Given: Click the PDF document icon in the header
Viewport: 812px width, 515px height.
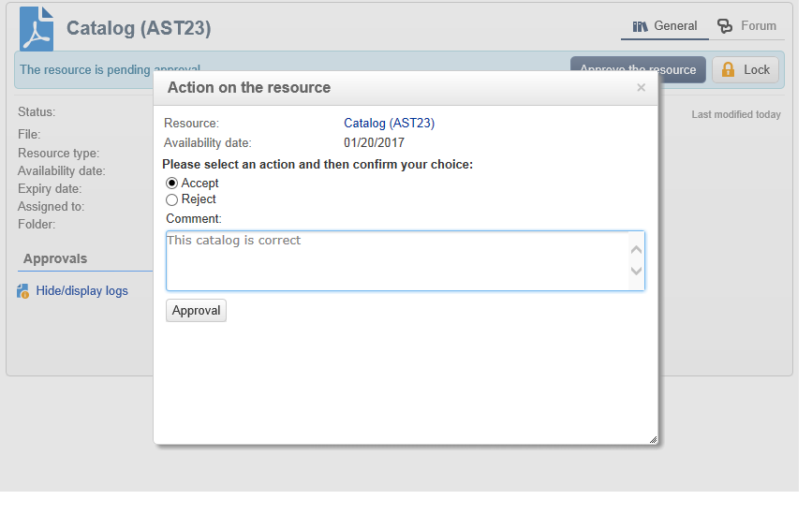Looking at the screenshot, I should tap(37, 28).
